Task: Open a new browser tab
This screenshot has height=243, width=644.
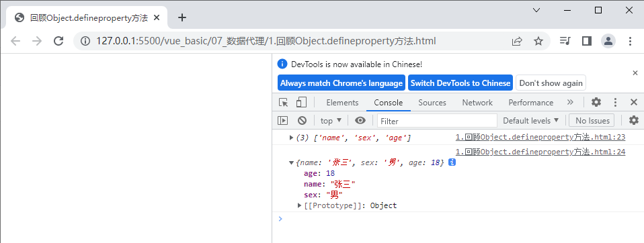Action: point(182,17)
